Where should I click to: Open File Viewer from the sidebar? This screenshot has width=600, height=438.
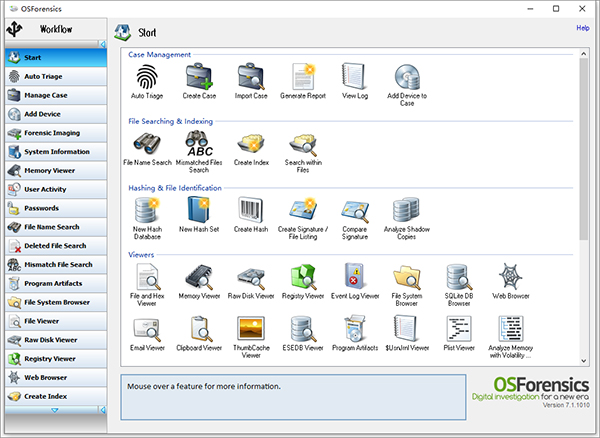click(56, 321)
